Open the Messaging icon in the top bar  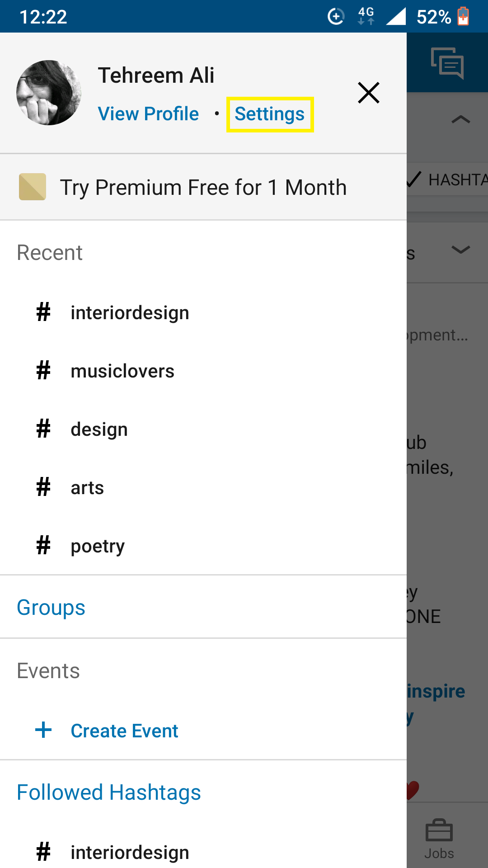pos(448,63)
